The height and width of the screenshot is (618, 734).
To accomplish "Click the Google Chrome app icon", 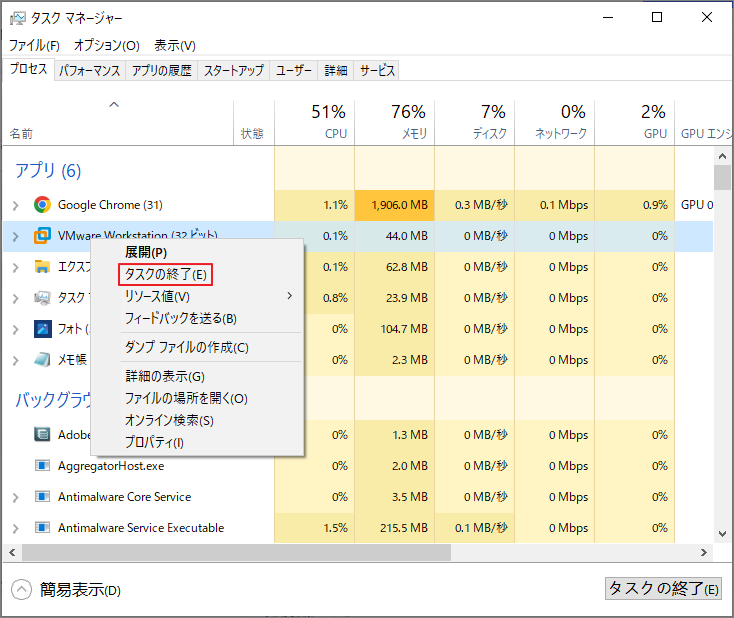I will [42, 205].
